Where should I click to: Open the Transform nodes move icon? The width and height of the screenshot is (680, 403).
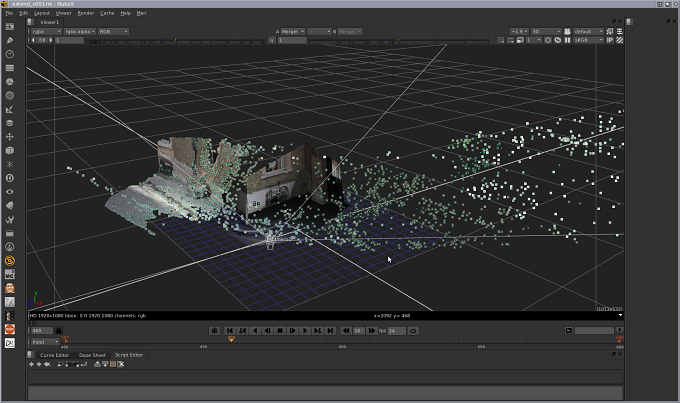pyautogui.click(x=10, y=137)
